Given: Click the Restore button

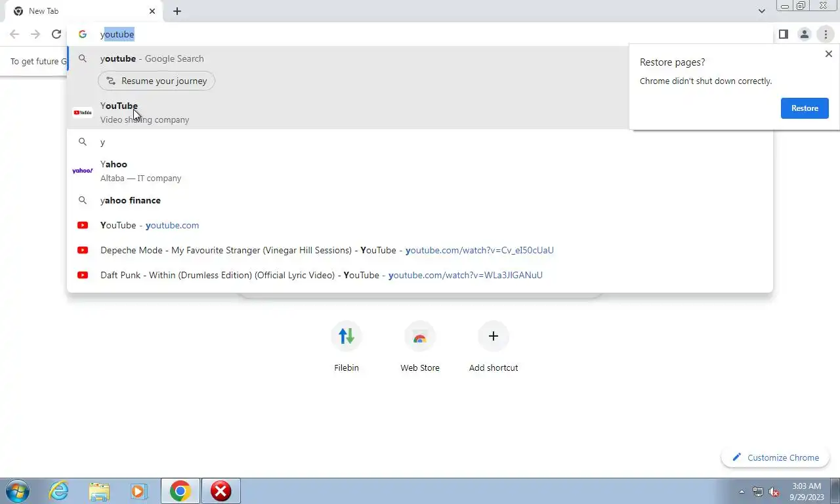Looking at the screenshot, I should tap(805, 108).
